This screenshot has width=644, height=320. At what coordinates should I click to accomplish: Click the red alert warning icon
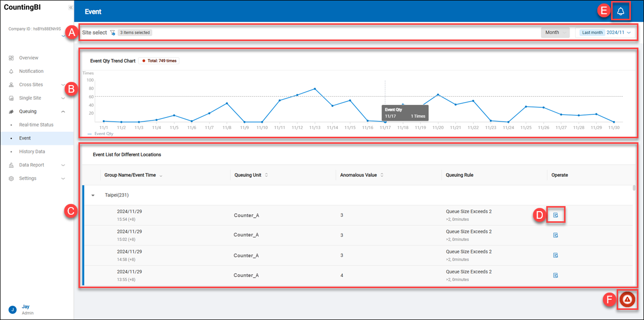[627, 300]
